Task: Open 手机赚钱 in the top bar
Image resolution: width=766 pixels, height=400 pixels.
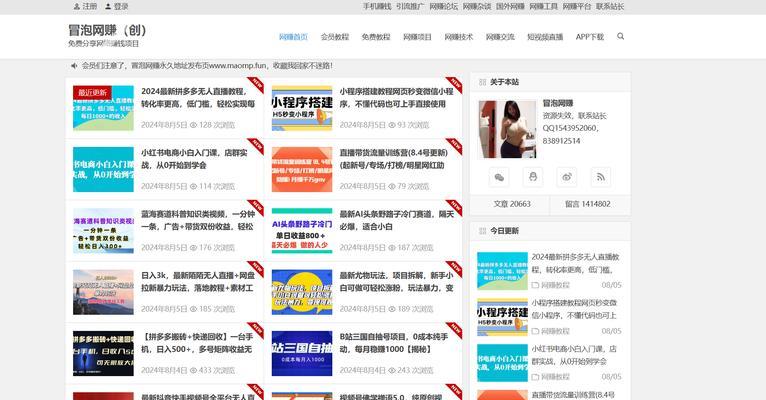Action: click(377, 6)
